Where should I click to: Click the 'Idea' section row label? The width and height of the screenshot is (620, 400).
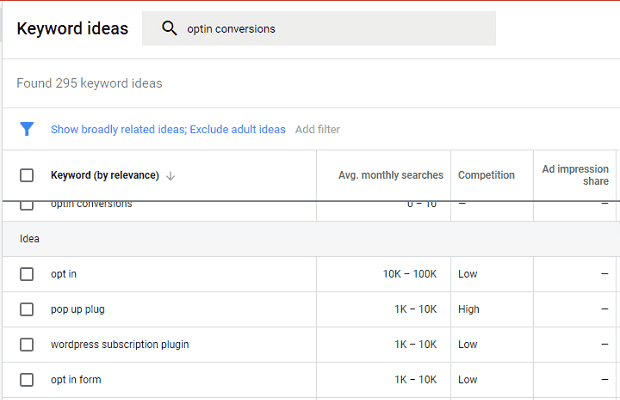30,239
